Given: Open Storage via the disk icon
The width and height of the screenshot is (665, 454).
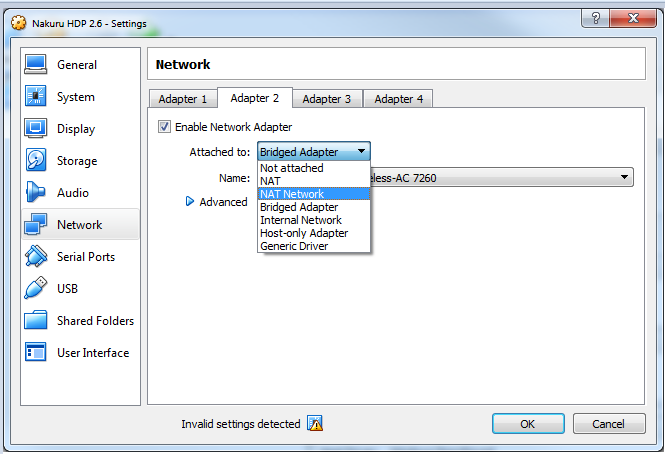Looking at the screenshot, I should click(x=36, y=160).
